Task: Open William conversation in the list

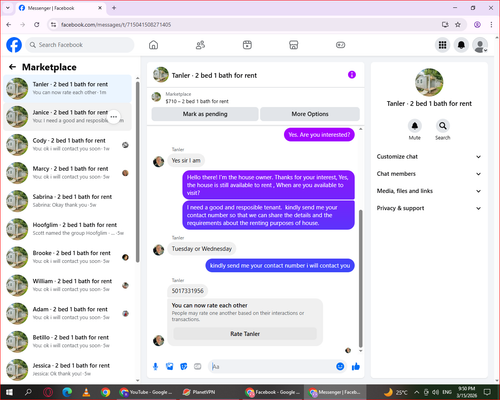Action: coord(68,285)
